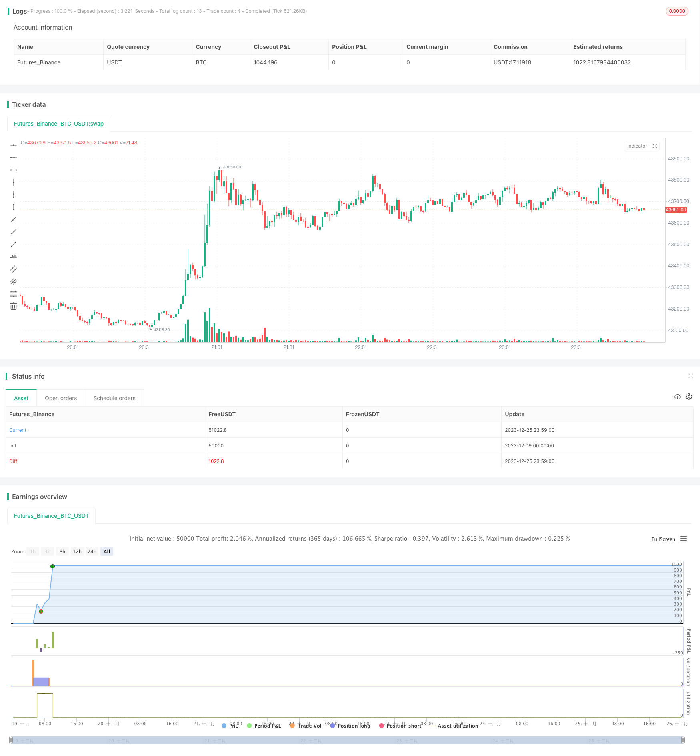This screenshot has height=756, width=700.
Task: Click the cloud download icon
Action: click(x=678, y=397)
